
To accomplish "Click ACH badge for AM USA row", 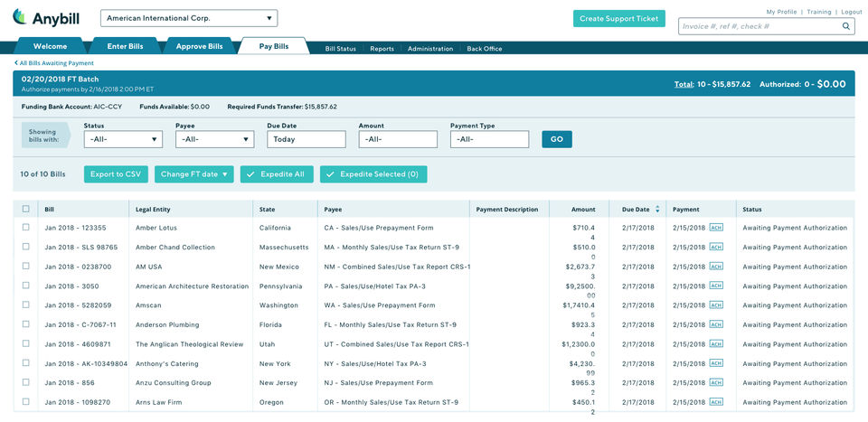I will coord(716,267).
